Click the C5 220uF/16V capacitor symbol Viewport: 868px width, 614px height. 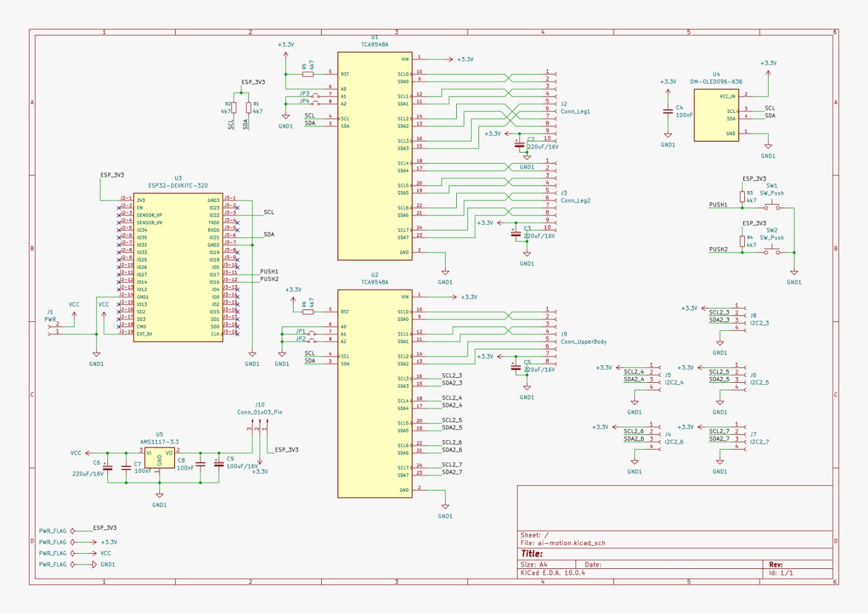(516, 368)
